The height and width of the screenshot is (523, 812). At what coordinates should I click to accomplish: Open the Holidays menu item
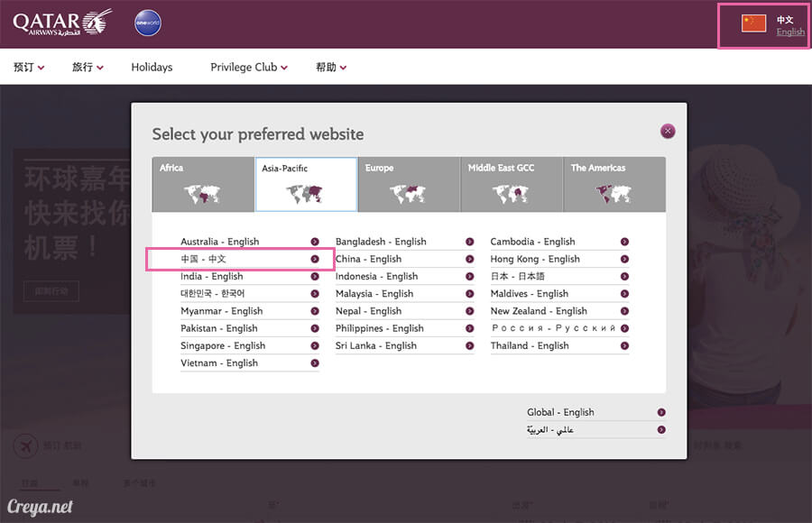152,68
